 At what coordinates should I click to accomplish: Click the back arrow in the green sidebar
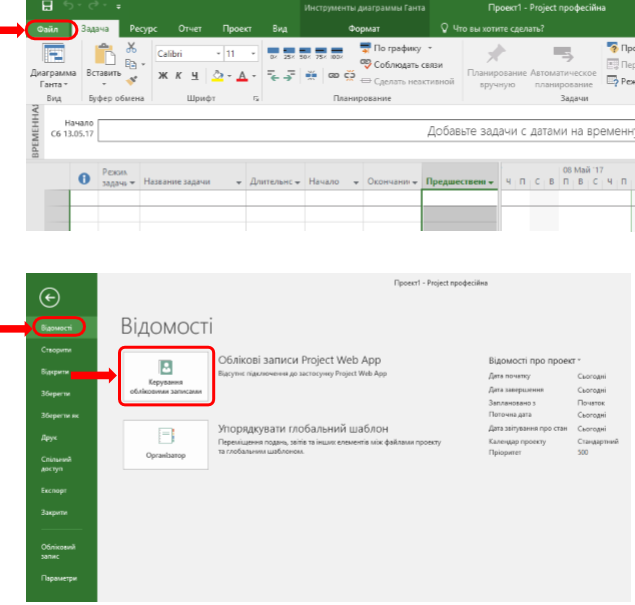50,297
